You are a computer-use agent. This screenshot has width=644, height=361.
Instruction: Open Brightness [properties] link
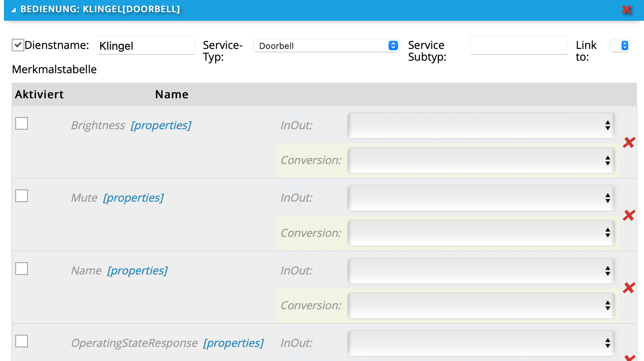tap(161, 125)
